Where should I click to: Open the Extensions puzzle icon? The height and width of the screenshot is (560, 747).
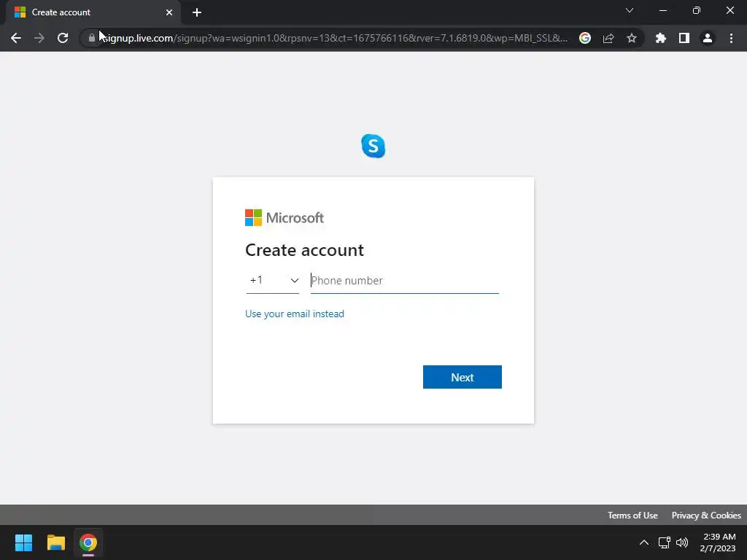661,38
